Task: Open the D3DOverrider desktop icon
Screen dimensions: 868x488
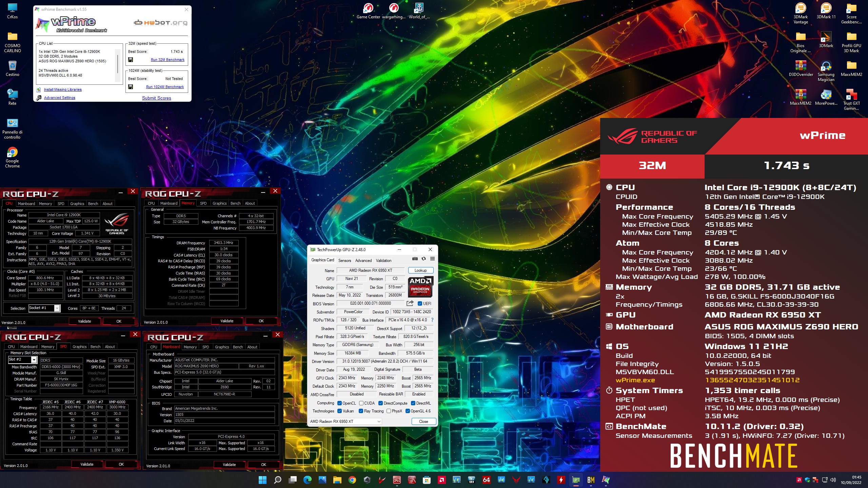Action: [x=801, y=68]
